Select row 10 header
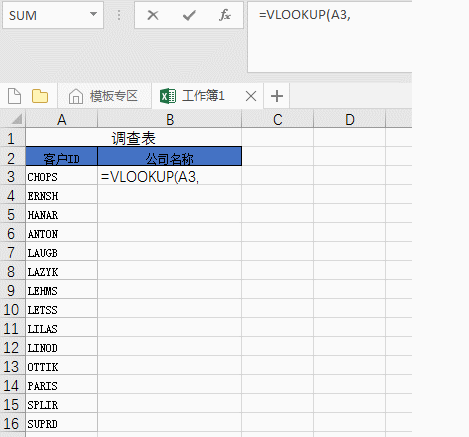Screen dimensions: 469x437 point(13,309)
